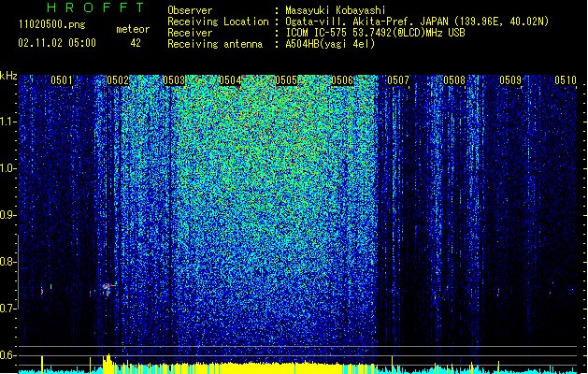Click the 0.7 kHz axis label
Viewport: 588px width, 374px height.
tap(7, 309)
